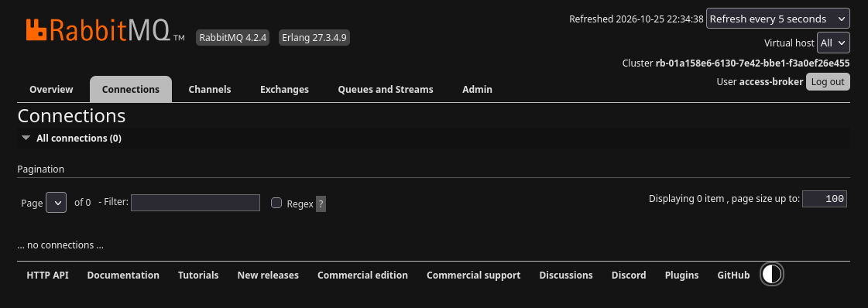The width and height of the screenshot is (868, 308).
Task: Select the cluster name rb-01a158e6 text
Action: 753,63
